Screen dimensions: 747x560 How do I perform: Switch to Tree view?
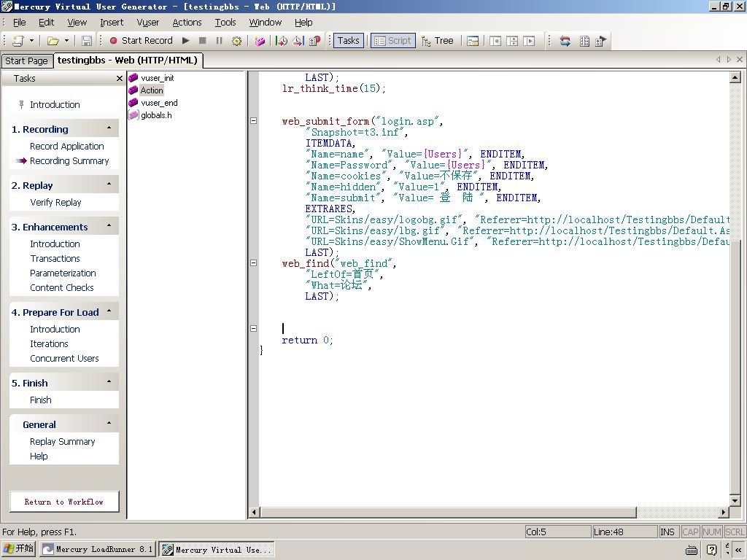click(x=438, y=41)
